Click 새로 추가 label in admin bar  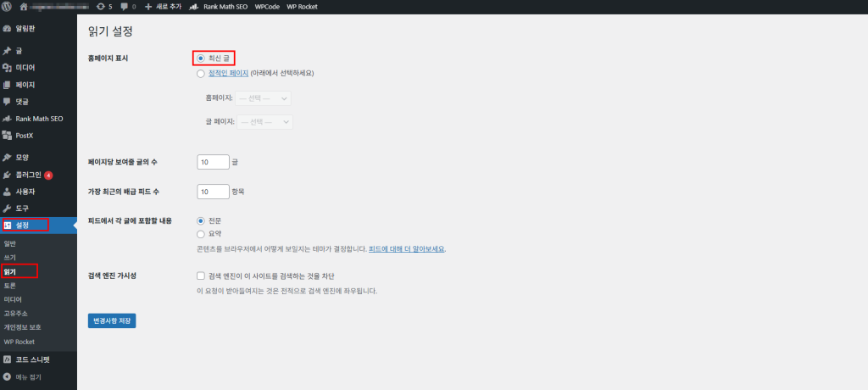168,7
